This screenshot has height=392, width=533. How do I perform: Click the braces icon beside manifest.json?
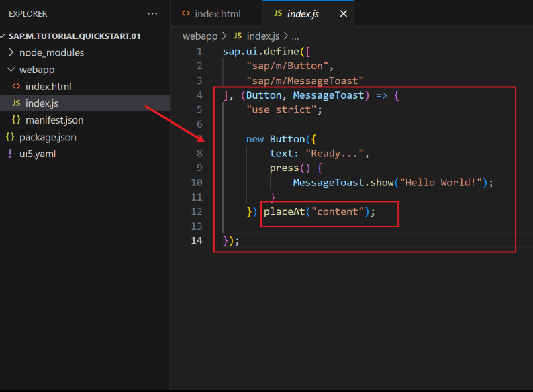(x=16, y=120)
